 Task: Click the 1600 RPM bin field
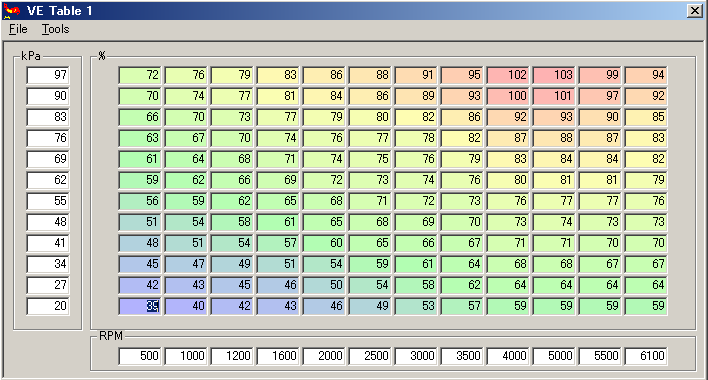point(278,356)
